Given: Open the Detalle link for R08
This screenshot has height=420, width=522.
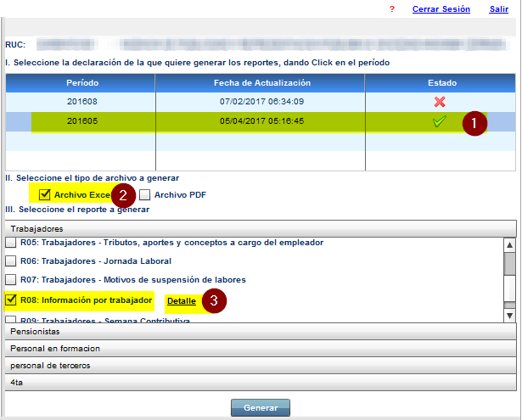Looking at the screenshot, I should (182, 301).
